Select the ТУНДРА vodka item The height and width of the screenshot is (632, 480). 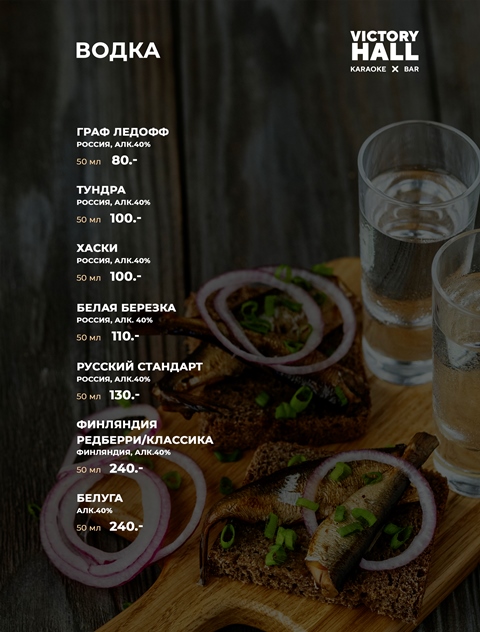click(101, 190)
